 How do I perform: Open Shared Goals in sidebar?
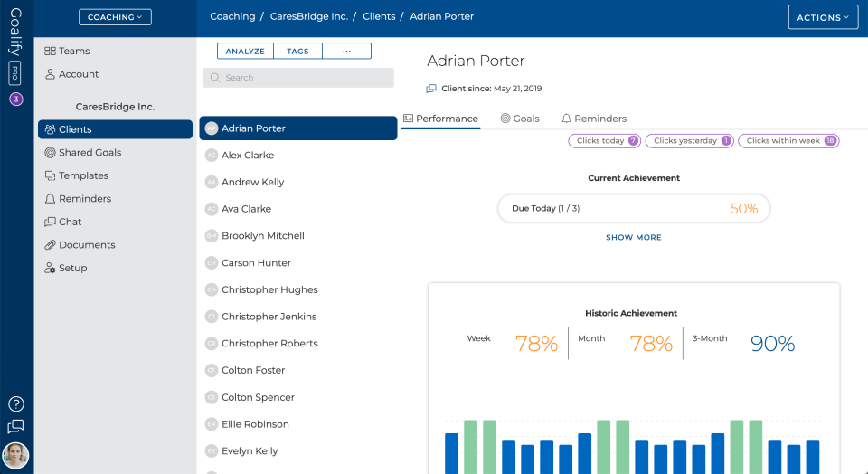[115, 153]
